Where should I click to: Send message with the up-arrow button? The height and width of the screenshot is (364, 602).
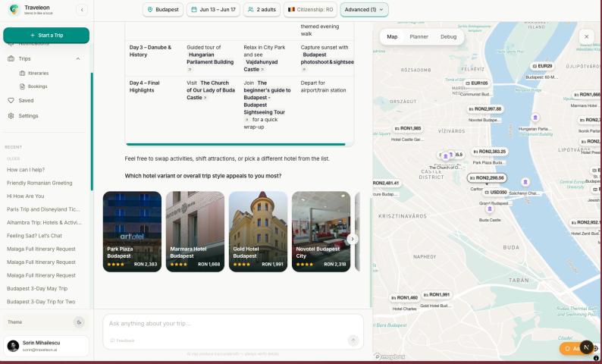pos(353,340)
